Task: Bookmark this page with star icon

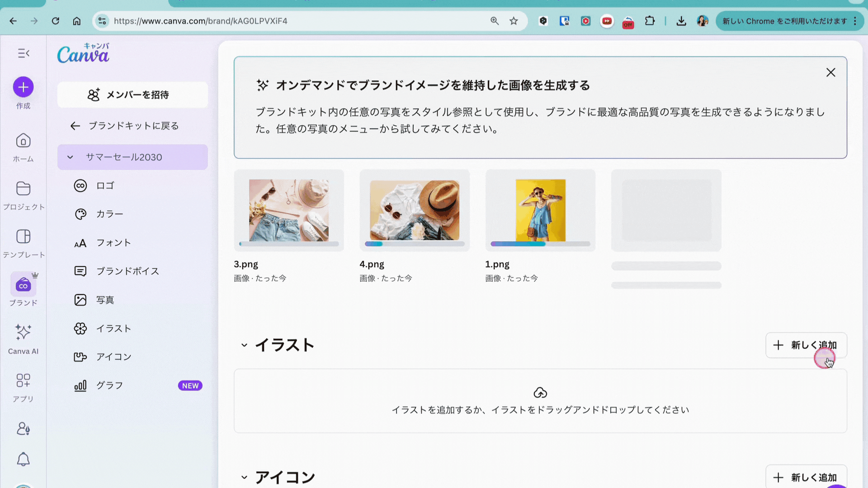Action: click(514, 21)
